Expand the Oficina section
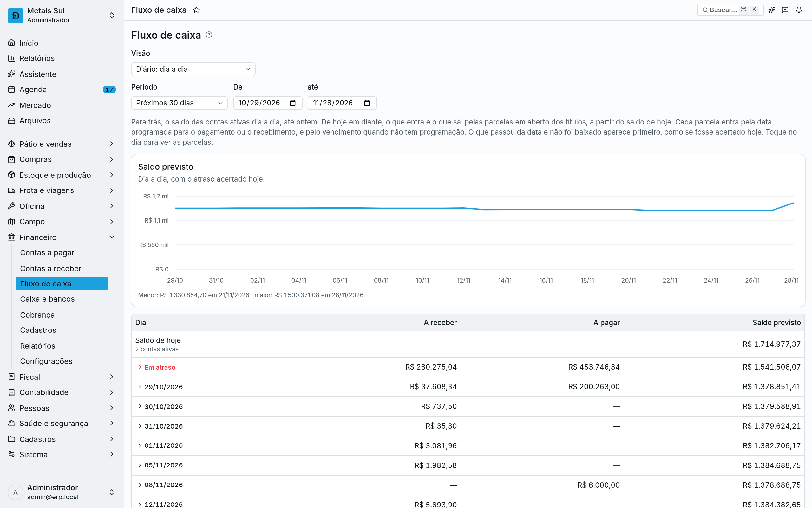This screenshot has width=812, height=508. (62, 206)
